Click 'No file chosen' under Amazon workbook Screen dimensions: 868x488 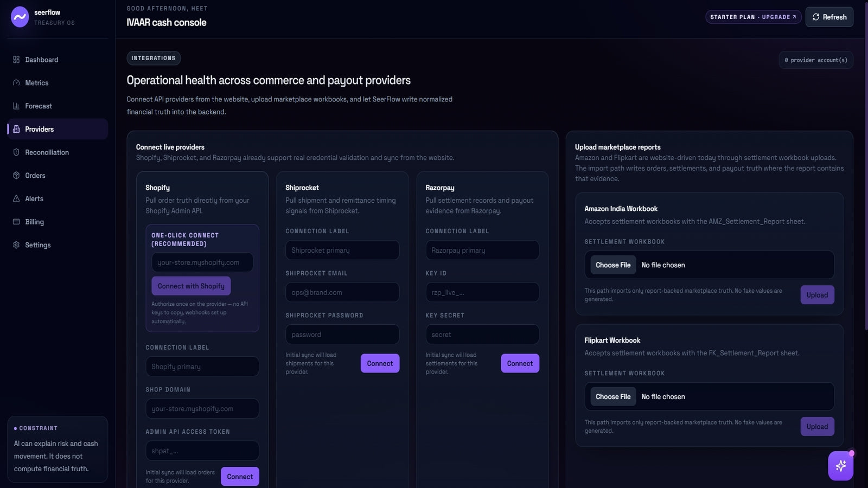(663, 265)
